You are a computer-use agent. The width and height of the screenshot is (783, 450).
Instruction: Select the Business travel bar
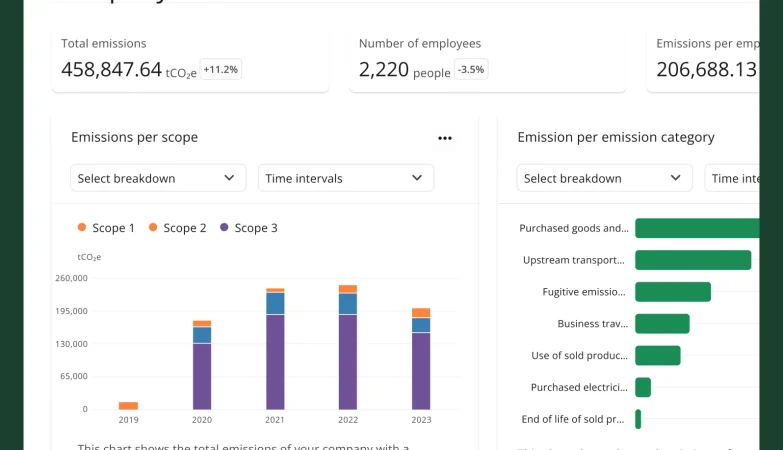pyautogui.click(x=662, y=324)
